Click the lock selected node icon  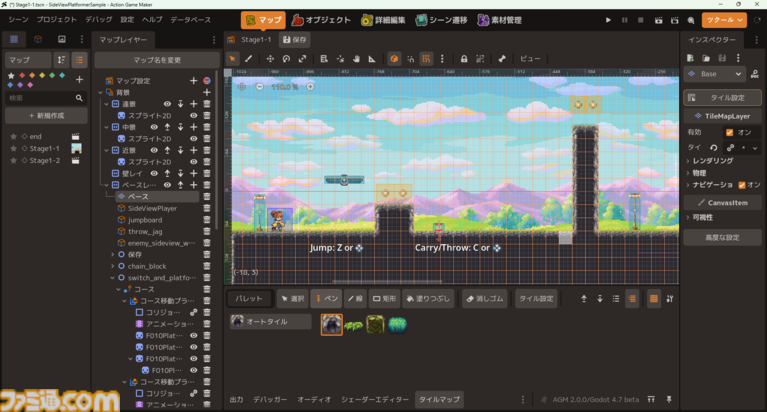click(464, 59)
